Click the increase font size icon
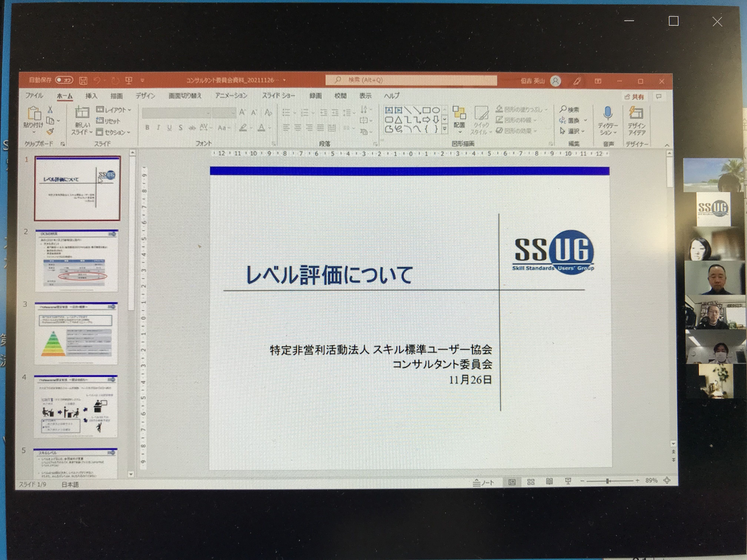The width and height of the screenshot is (747, 560). click(242, 112)
